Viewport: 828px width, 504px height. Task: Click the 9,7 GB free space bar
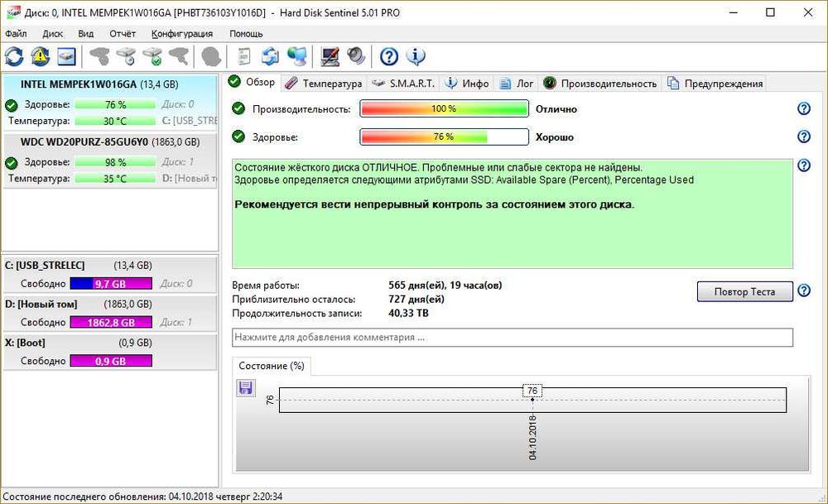[111, 283]
